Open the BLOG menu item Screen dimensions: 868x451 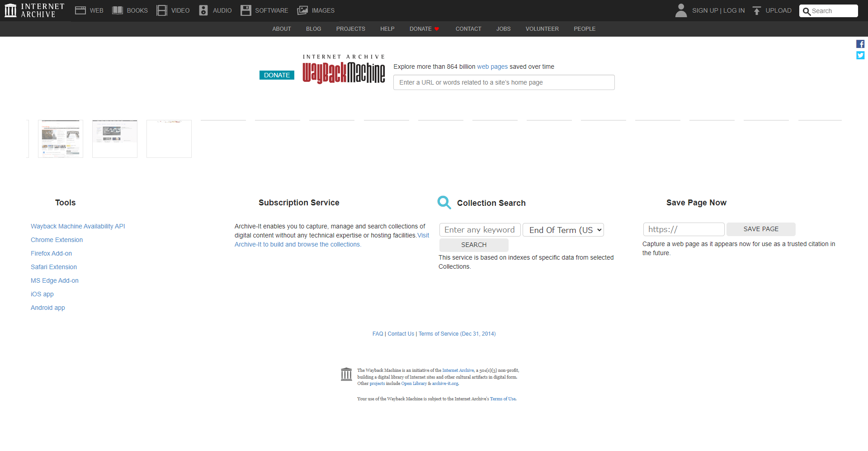(313, 29)
